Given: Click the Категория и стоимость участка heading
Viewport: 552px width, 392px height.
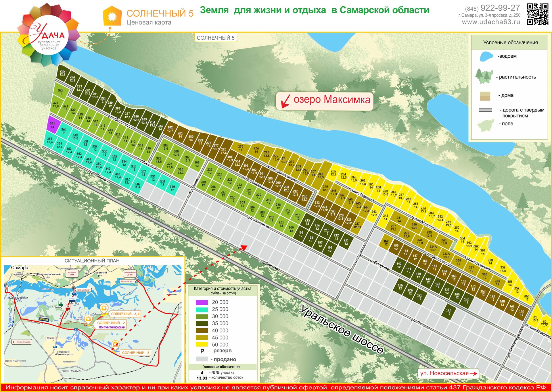Looking at the screenshot, I should pos(223,289).
